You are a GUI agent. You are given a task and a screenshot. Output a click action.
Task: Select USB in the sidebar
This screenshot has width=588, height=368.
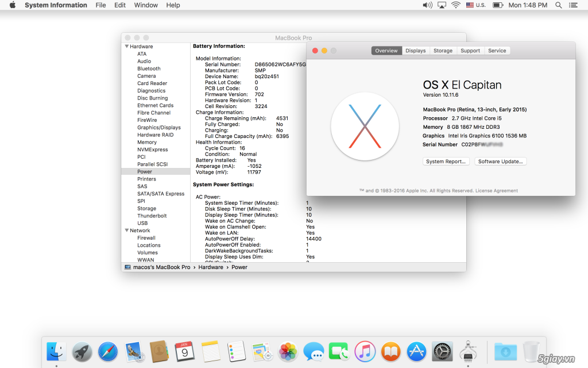tap(142, 223)
